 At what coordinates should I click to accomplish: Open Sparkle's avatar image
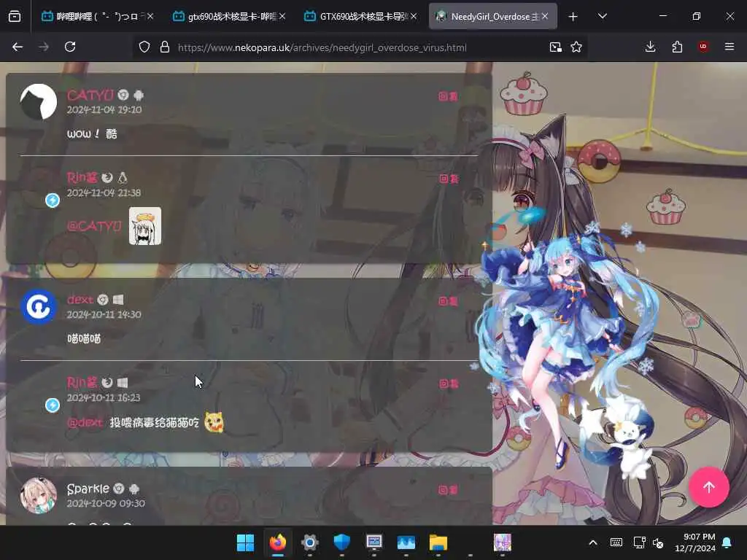[x=39, y=496]
